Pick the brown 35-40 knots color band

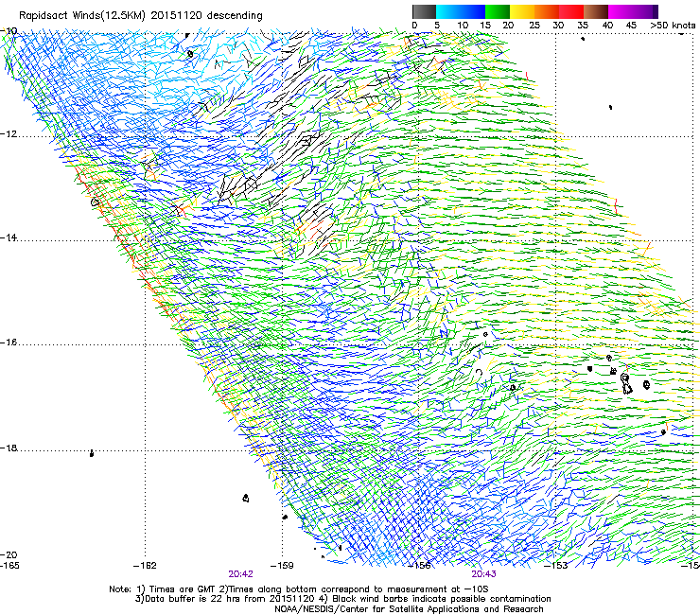[596, 11]
